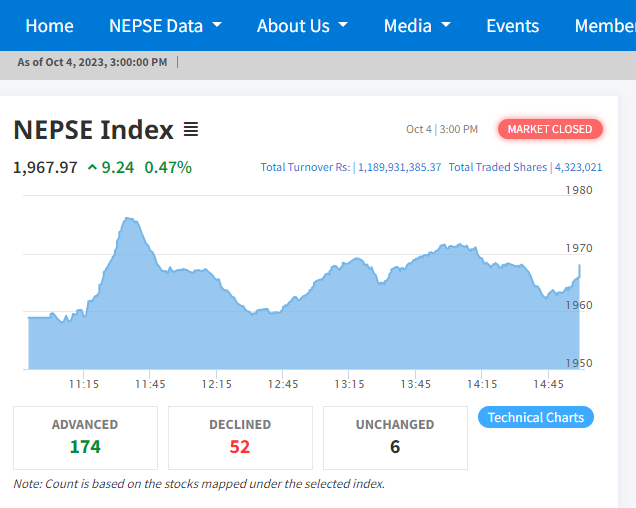Open the NEPSE Index chart hamburger menu
Image resolution: width=636 pixels, height=508 pixels.
[191, 130]
